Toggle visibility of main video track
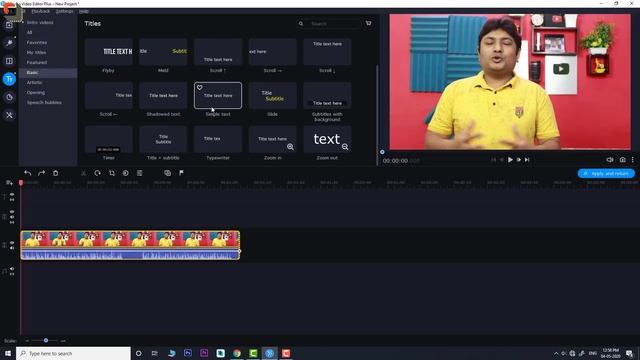The width and height of the screenshot is (640, 360). point(12,243)
